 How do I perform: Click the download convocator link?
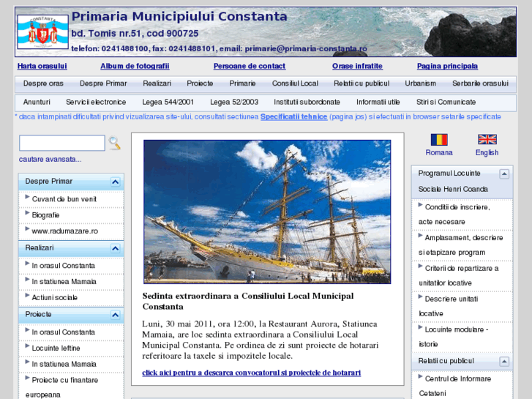tap(252, 373)
